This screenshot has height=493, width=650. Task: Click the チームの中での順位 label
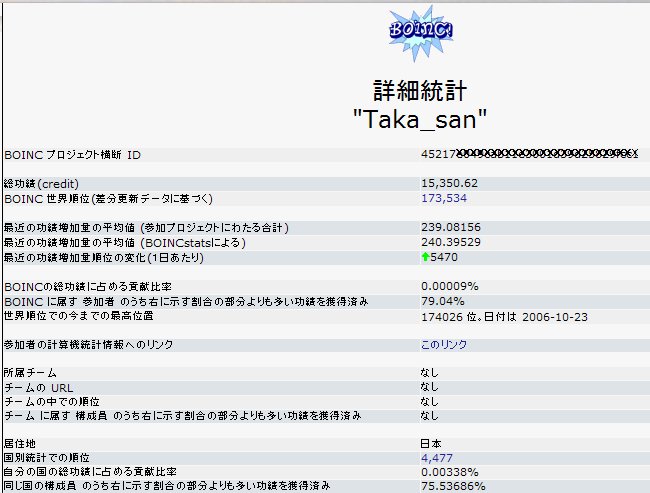point(52,402)
